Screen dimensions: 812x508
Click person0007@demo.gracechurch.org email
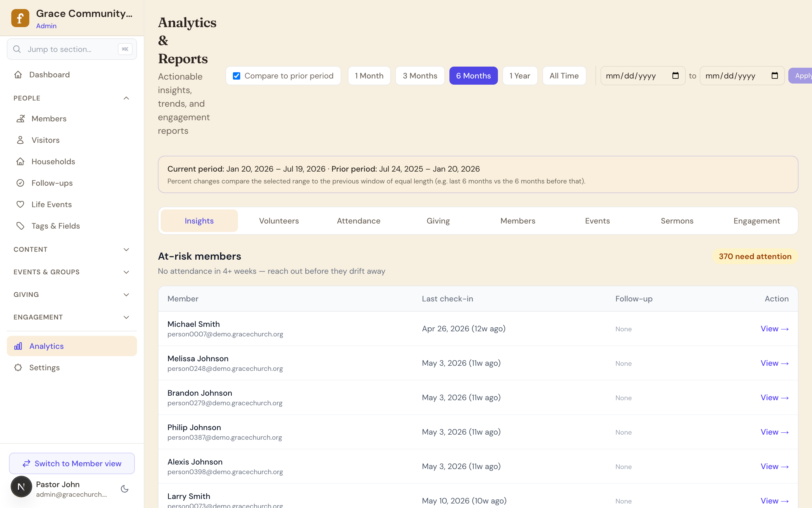225,334
